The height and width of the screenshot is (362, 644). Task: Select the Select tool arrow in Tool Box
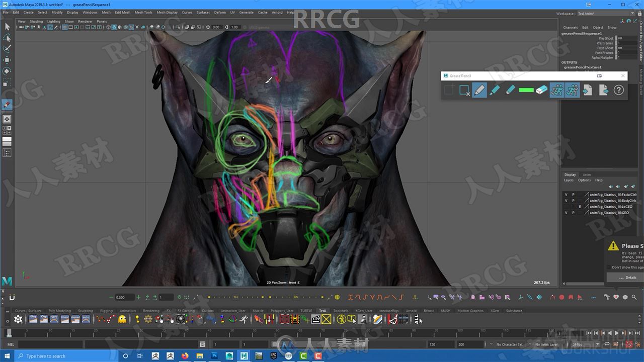(7, 27)
